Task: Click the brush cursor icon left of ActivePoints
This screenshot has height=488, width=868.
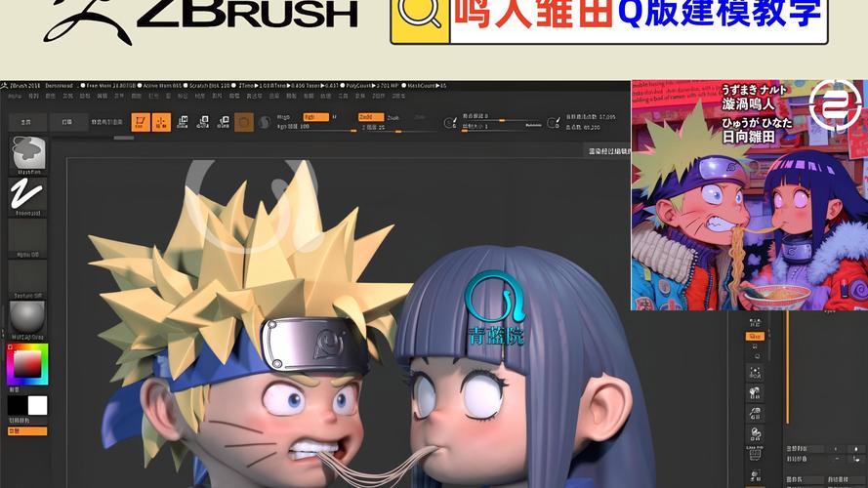Action: (553, 123)
